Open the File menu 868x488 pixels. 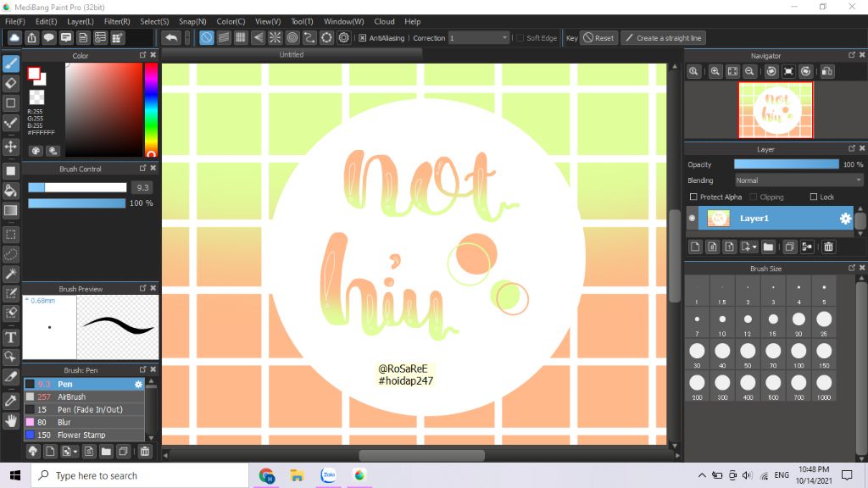15,21
